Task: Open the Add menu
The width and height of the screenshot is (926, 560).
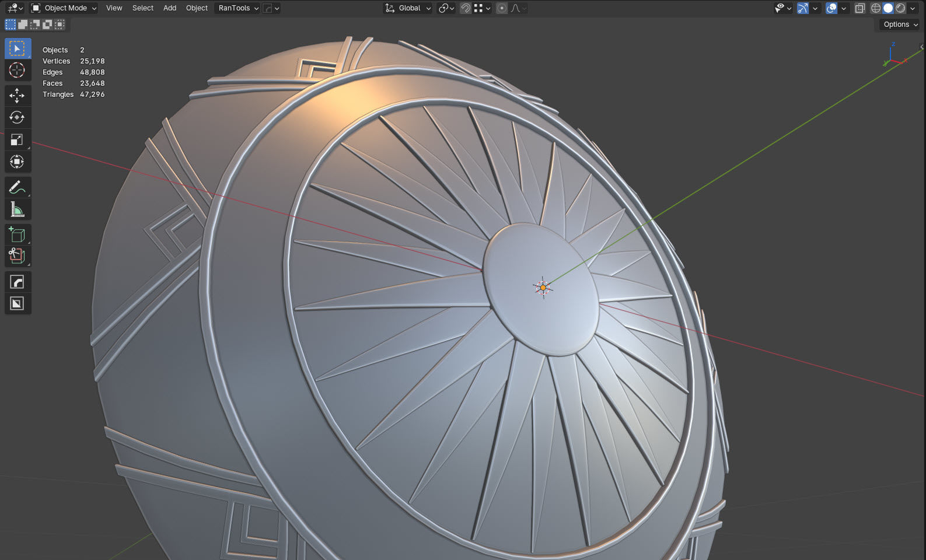Action: click(170, 8)
